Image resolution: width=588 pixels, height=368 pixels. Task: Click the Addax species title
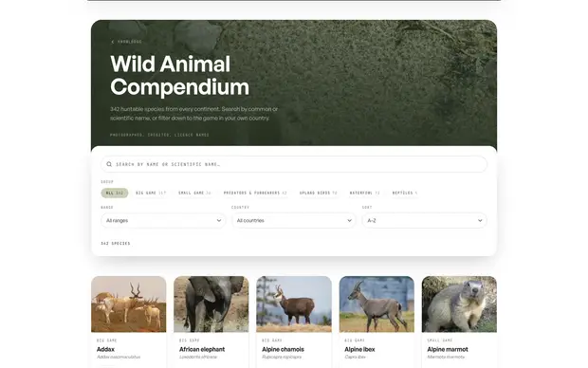point(105,349)
